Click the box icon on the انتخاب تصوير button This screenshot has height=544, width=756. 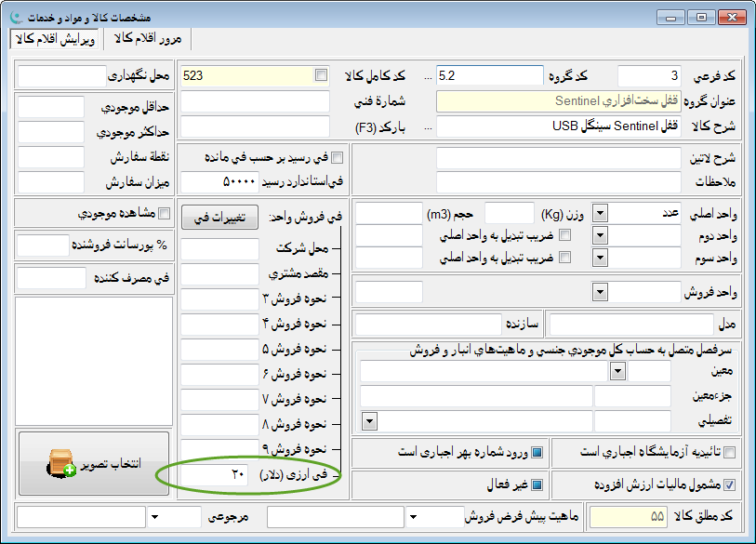point(60,464)
